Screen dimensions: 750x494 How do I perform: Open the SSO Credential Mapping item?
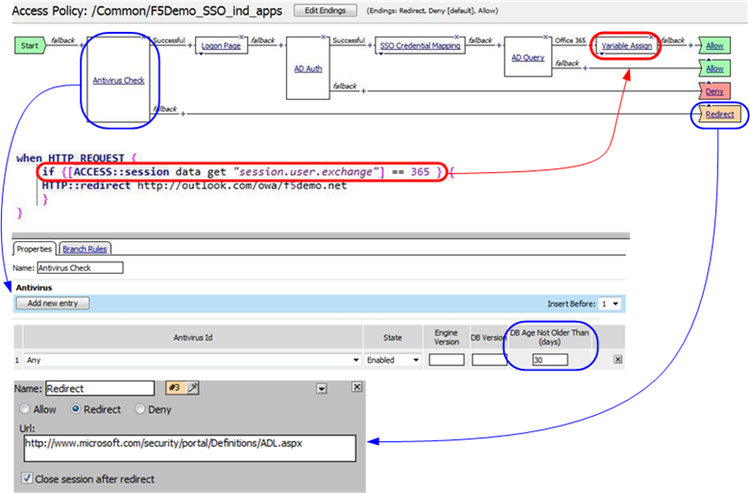(x=420, y=45)
